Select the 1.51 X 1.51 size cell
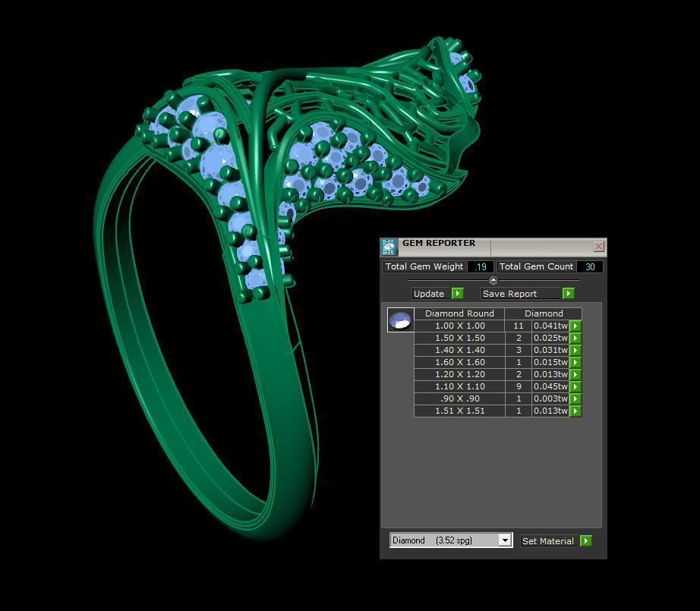 click(x=460, y=411)
